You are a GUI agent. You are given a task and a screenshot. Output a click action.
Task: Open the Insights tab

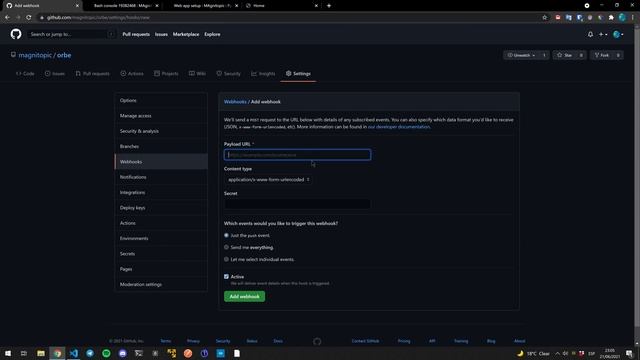263,74
